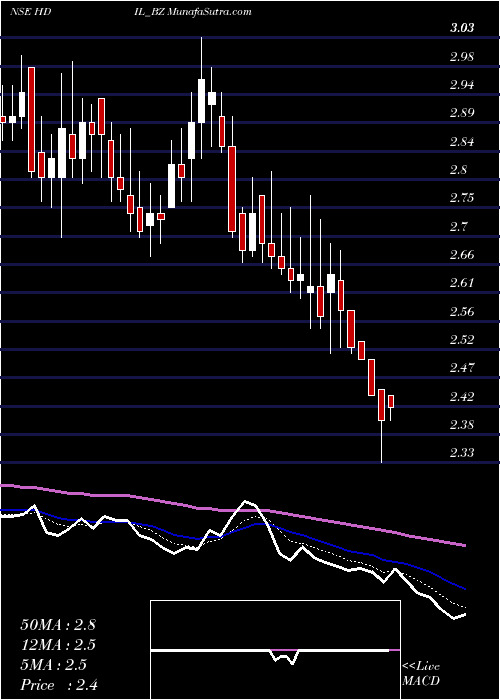Click the 2.56 price axis label

pyautogui.click(x=462, y=311)
